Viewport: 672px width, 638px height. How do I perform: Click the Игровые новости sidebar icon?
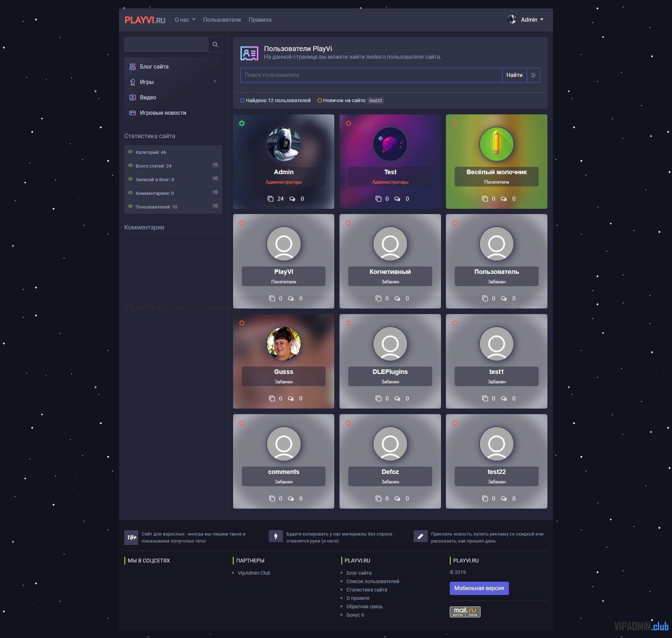click(133, 113)
